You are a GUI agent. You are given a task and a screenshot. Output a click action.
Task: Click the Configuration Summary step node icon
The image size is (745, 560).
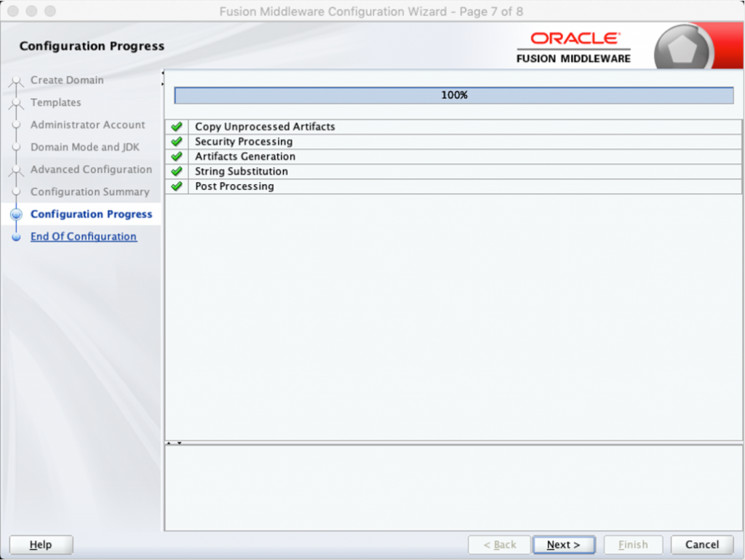(x=16, y=192)
